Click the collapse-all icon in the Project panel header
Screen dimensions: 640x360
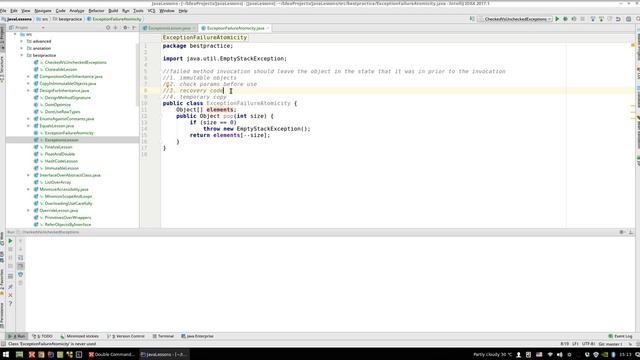(x=116, y=28)
